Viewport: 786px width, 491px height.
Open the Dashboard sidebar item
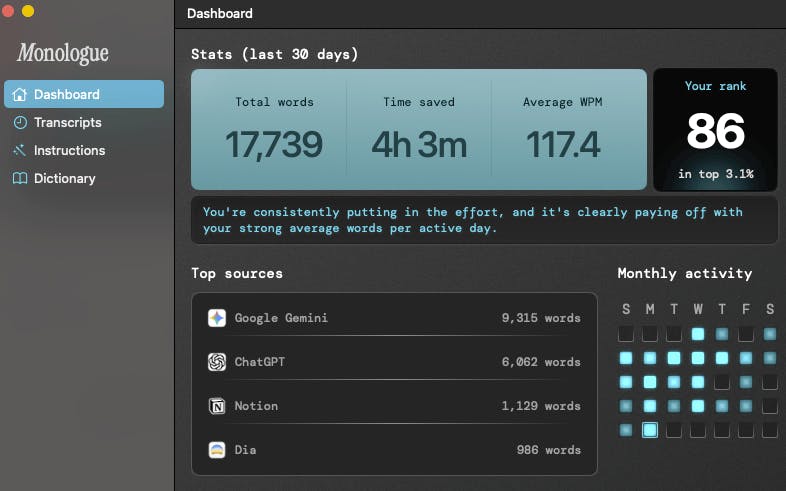[84, 94]
